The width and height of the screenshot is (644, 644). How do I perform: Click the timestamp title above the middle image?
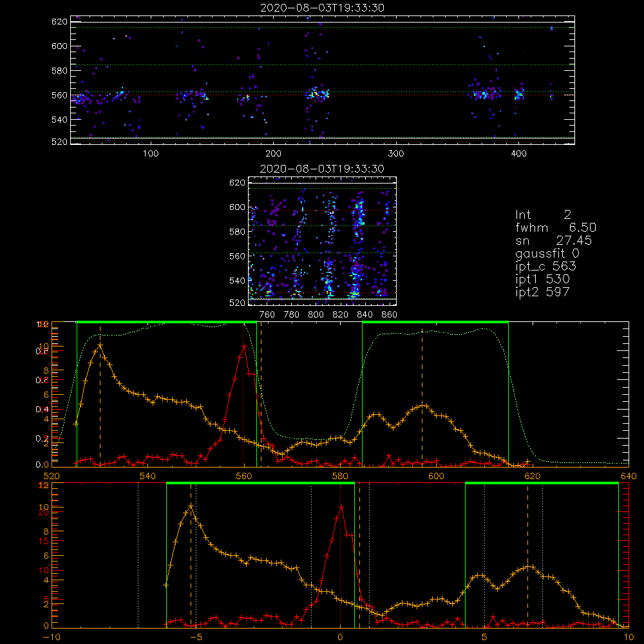pos(323,169)
